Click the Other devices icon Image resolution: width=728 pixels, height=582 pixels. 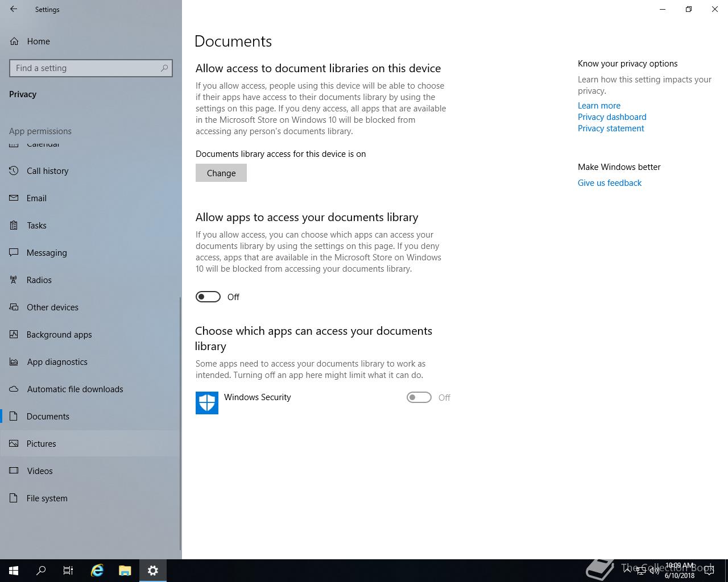click(14, 307)
